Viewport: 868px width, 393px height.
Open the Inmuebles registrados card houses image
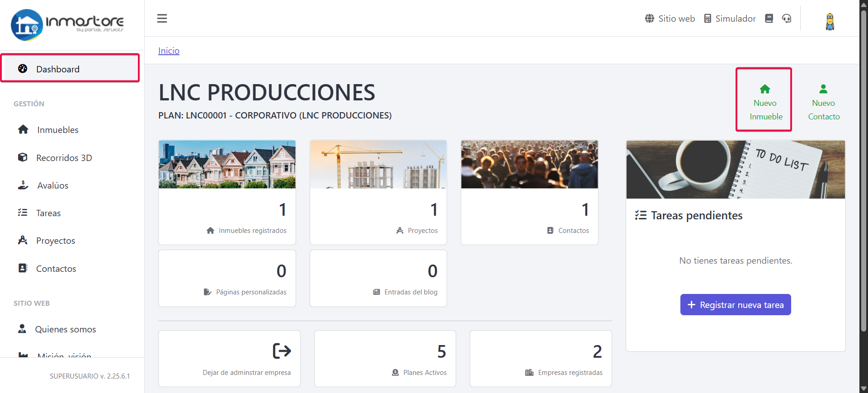coord(227,164)
